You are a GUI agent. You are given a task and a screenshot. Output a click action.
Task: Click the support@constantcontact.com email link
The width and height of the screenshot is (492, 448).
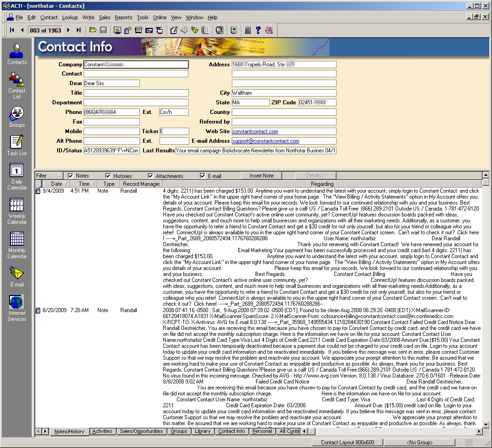point(266,141)
